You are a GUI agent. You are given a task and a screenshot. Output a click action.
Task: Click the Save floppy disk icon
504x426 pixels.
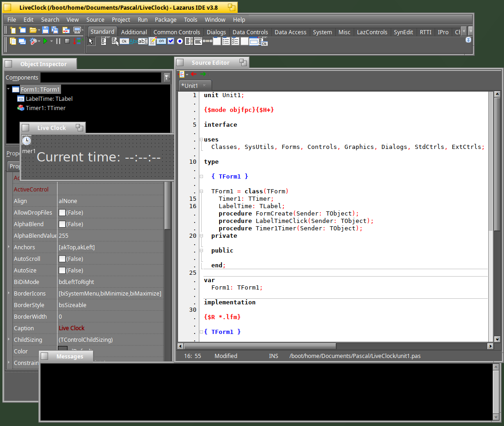[45, 31]
